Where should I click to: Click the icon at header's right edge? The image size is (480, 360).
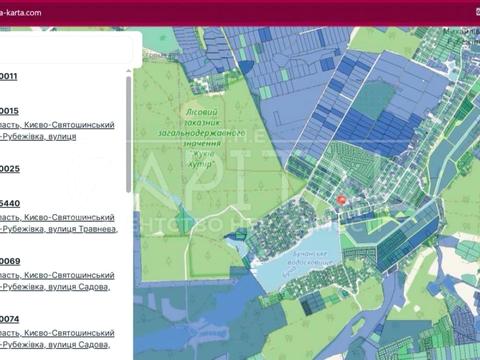[478, 12]
